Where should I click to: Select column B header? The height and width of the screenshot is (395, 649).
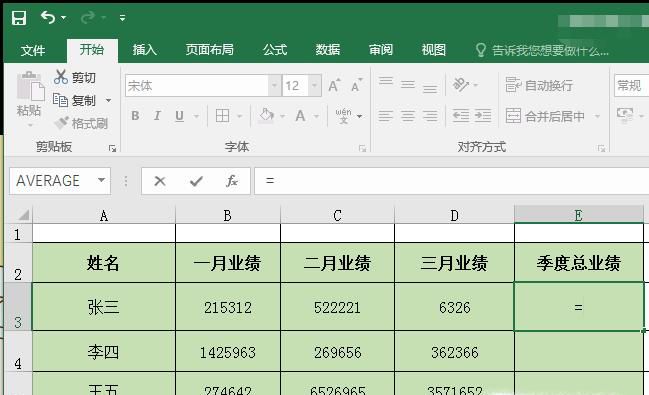(x=228, y=215)
